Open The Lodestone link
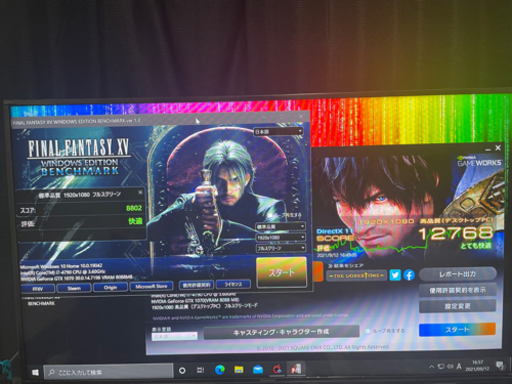The image size is (512, 384). [x=356, y=276]
